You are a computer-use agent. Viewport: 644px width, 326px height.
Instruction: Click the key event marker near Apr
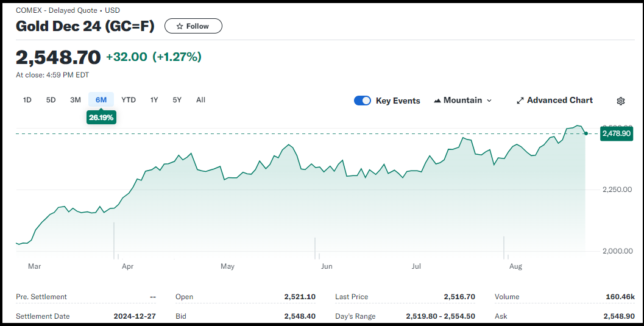click(114, 241)
